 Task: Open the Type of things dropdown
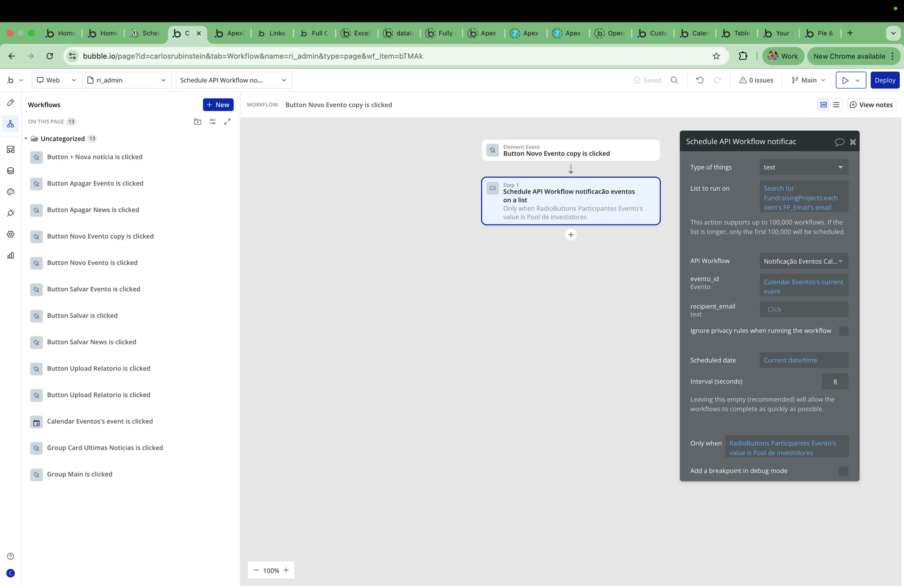[x=803, y=167]
